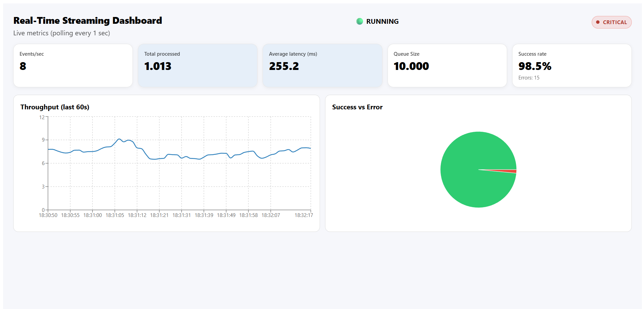644x309 pixels.
Task: Toggle the CRITICAL alert badge
Action: pyautogui.click(x=611, y=22)
